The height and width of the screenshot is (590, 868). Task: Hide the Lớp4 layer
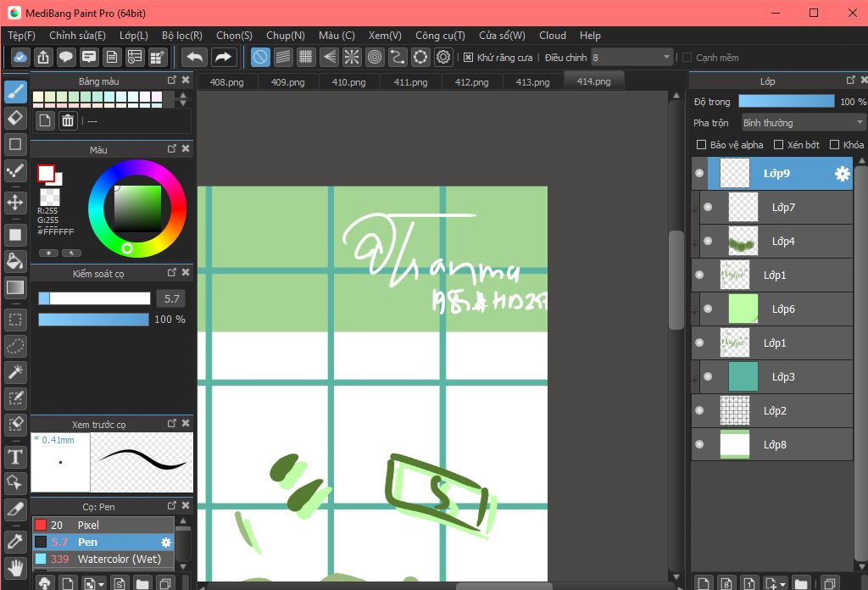pos(708,241)
